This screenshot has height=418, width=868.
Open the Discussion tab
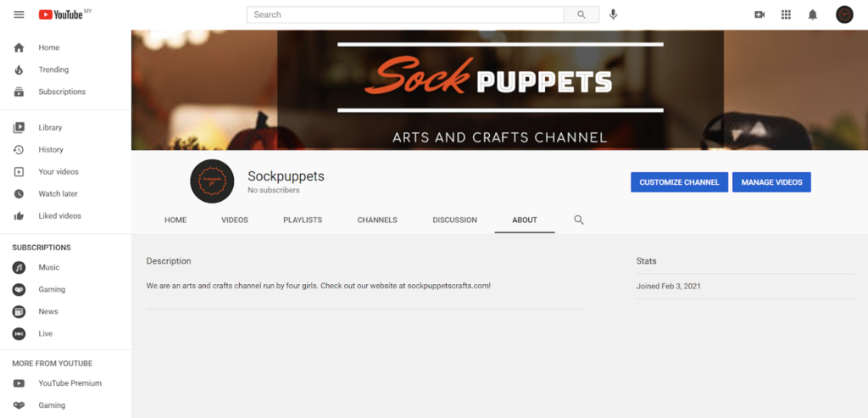point(454,220)
